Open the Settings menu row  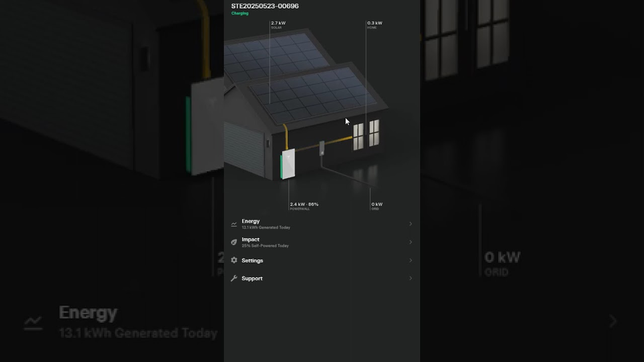pyautogui.click(x=321, y=260)
